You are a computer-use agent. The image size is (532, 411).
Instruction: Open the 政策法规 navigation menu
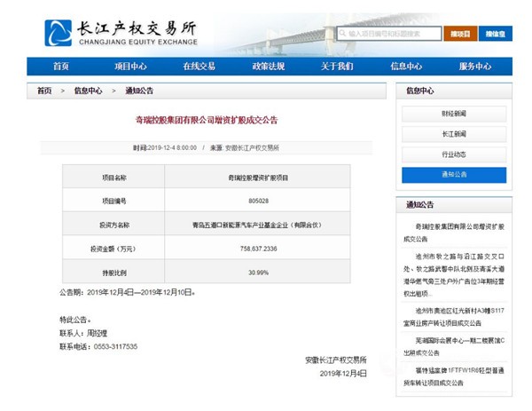[x=269, y=67]
